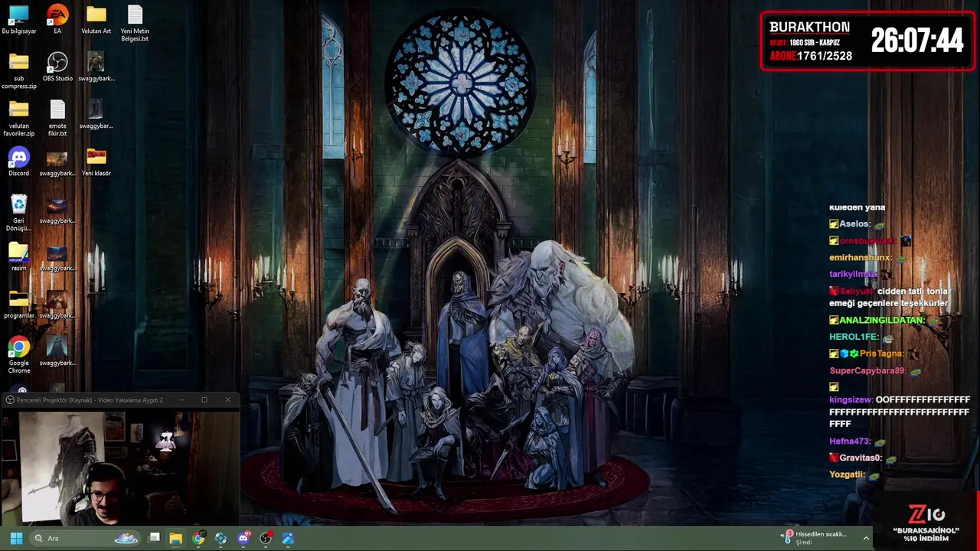Click the Yozgatli chat username
Viewport: 980px width, 551px height.
click(x=847, y=474)
